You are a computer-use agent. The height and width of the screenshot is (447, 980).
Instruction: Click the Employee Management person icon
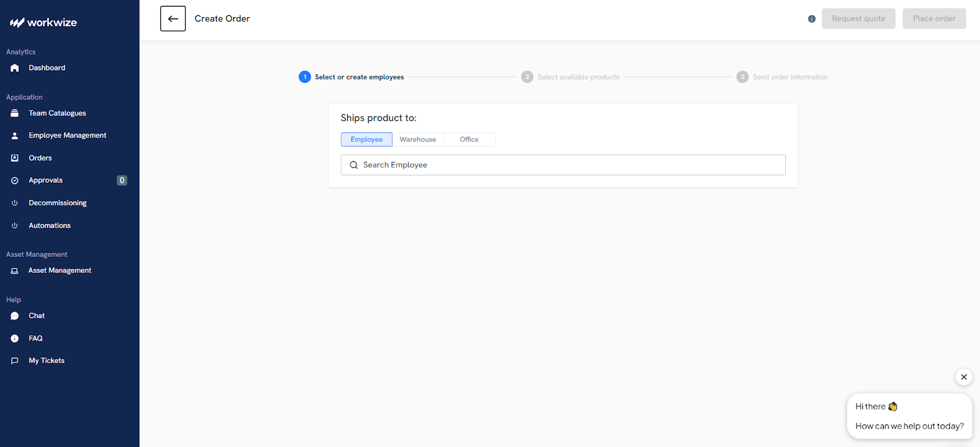click(15, 136)
